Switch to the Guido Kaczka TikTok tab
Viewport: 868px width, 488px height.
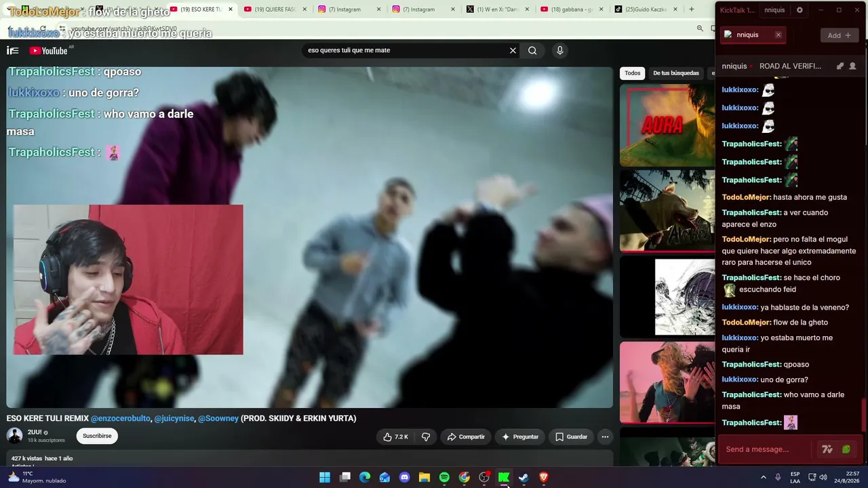[644, 9]
